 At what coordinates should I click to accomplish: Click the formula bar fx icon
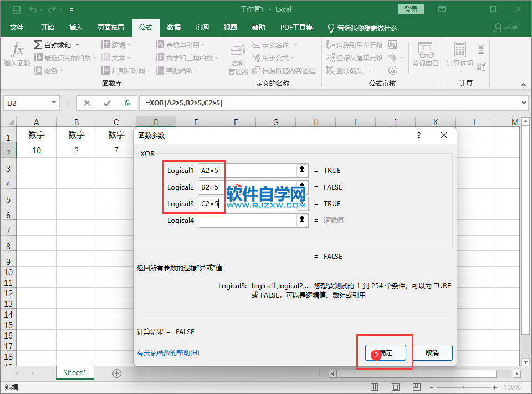pyautogui.click(x=127, y=103)
